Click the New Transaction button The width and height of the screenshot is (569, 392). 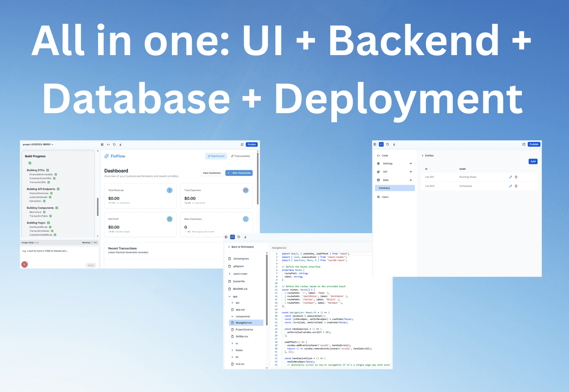point(239,173)
